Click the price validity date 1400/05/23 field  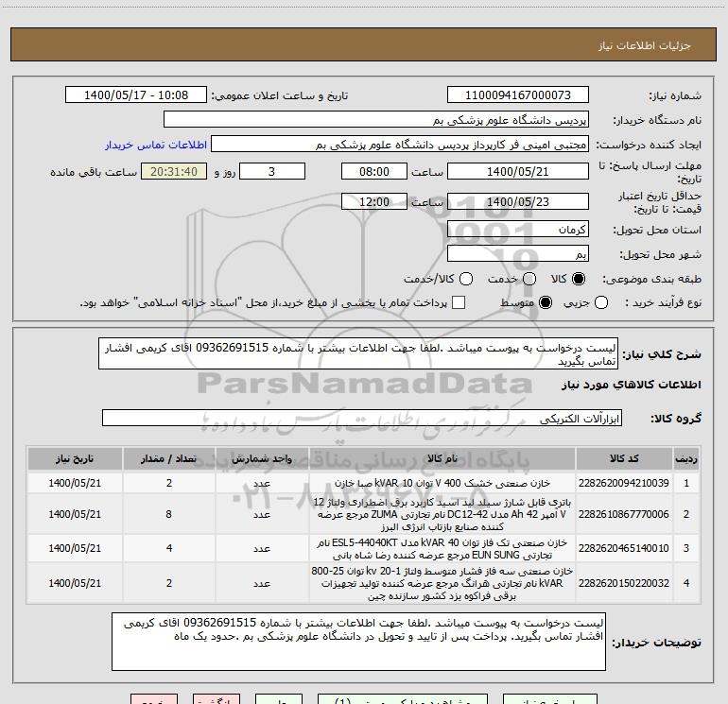click(518, 202)
